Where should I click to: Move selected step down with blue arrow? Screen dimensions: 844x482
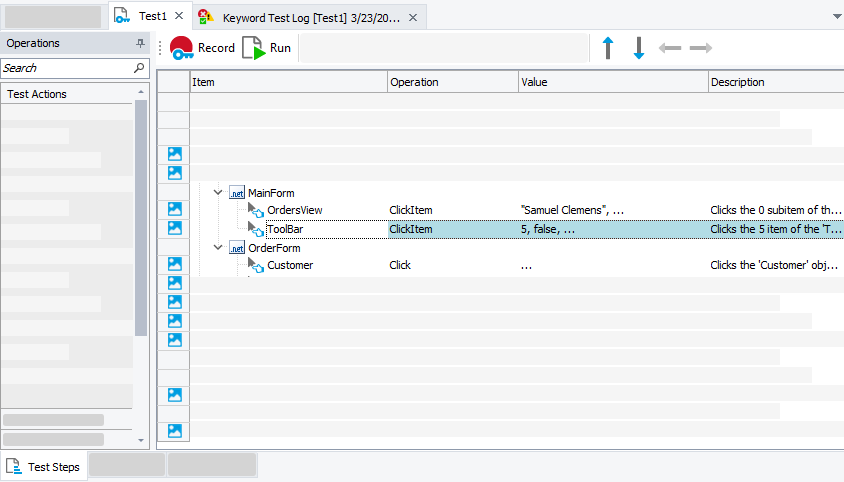click(639, 48)
